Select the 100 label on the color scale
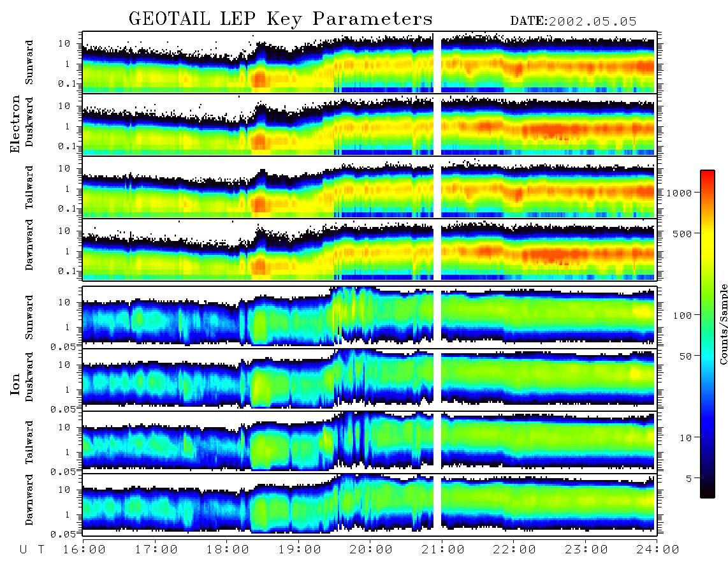728x561 pixels. [x=682, y=316]
